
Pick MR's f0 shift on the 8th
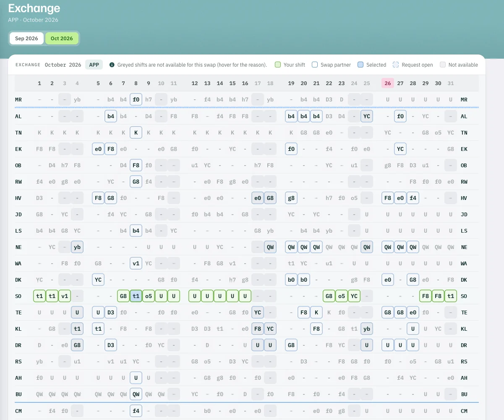(136, 100)
